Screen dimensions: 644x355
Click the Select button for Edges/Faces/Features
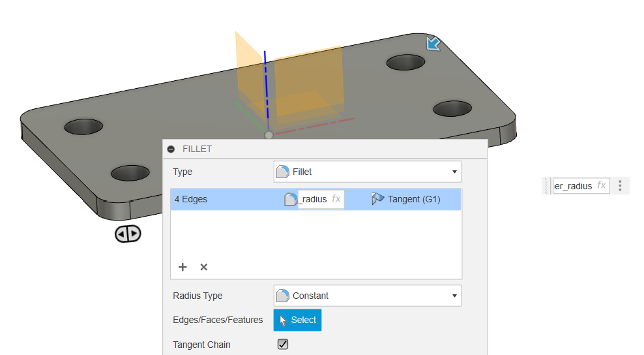coord(297,320)
